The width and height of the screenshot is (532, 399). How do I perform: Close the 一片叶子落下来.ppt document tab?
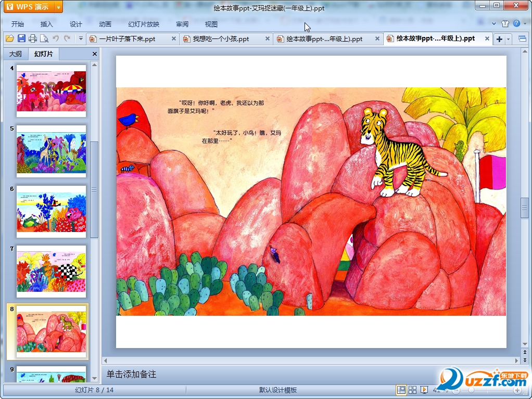pos(174,38)
